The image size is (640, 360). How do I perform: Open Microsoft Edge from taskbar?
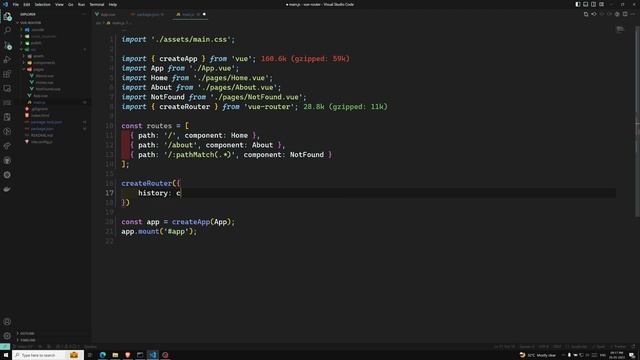(x=102, y=355)
